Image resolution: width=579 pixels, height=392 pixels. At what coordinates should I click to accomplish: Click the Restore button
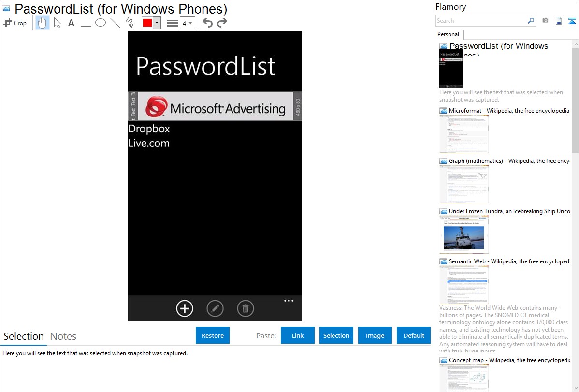pos(213,335)
